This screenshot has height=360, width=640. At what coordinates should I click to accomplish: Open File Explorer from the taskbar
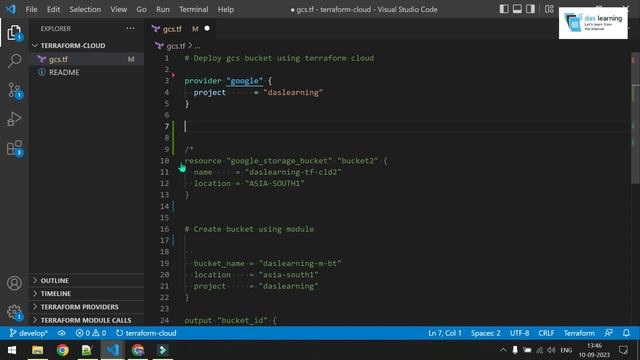point(38,350)
